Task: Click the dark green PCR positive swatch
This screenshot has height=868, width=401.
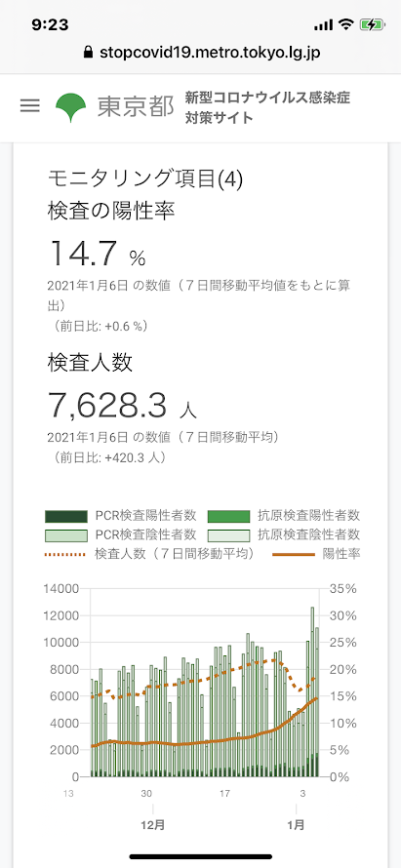Action: pos(66,517)
